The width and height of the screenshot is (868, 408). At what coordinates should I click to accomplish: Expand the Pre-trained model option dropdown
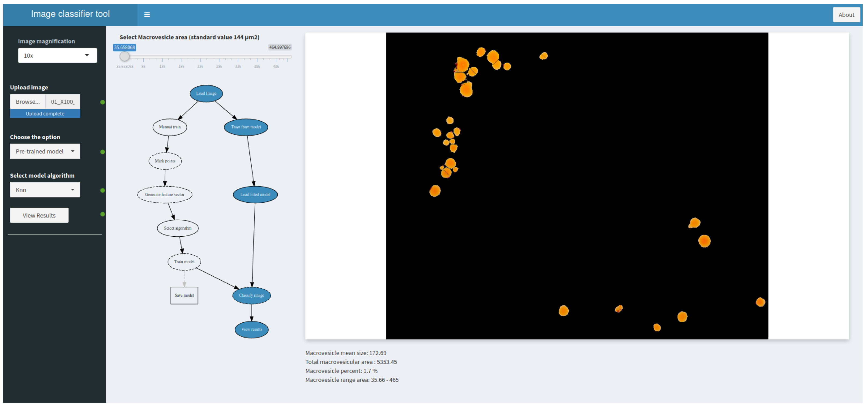point(45,152)
